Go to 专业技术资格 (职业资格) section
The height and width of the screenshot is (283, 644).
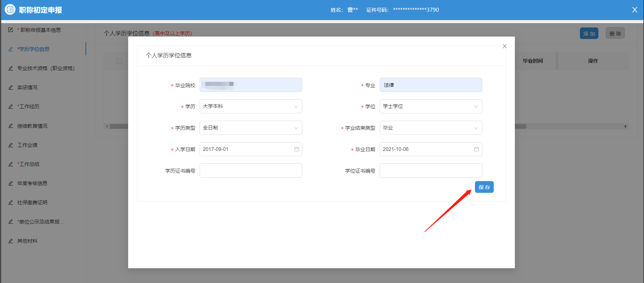click(46, 68)
